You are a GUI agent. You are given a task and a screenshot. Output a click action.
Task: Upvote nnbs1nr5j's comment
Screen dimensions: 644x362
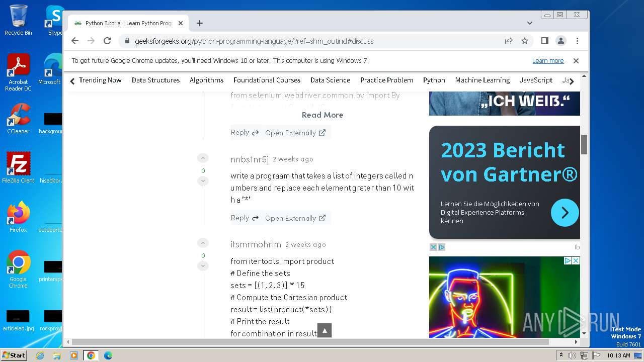(x=203, y=158)
